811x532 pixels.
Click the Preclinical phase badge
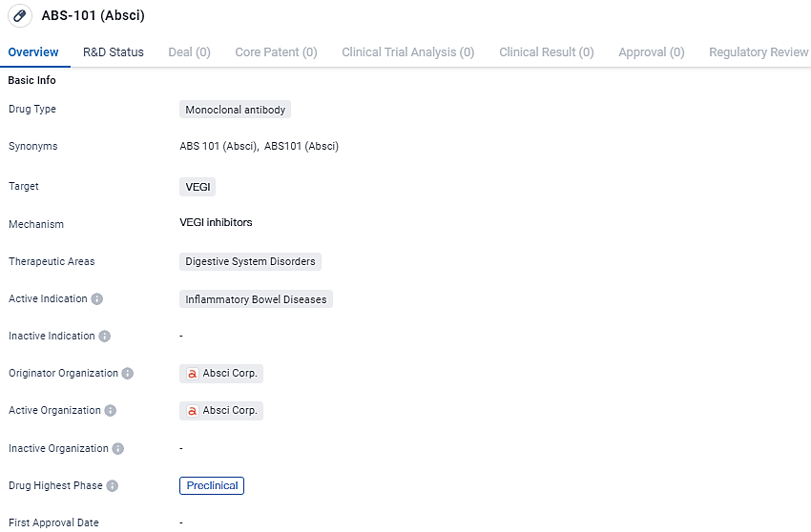pyautogui.click(x=212, y=486)
